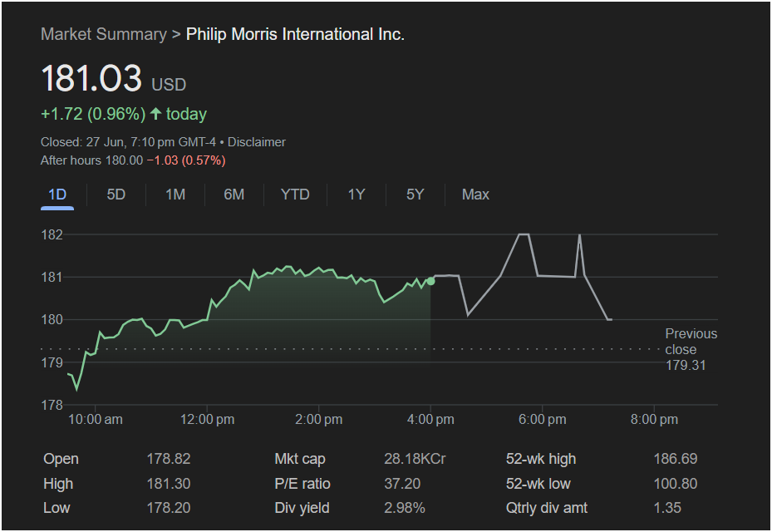This screenshot has width=772, height=532.
Task: Click the After hours 180.00 price text
Action: [91, 160]
